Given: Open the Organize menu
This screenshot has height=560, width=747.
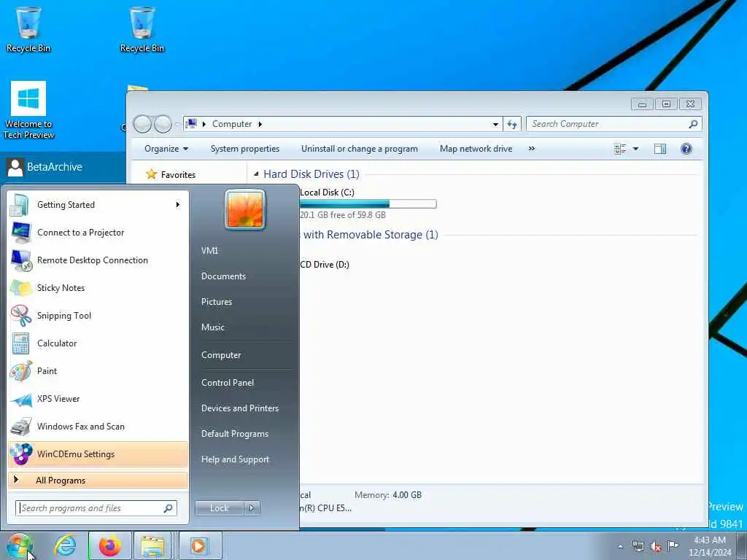Looking at the screenshot, I should point(166,149).
